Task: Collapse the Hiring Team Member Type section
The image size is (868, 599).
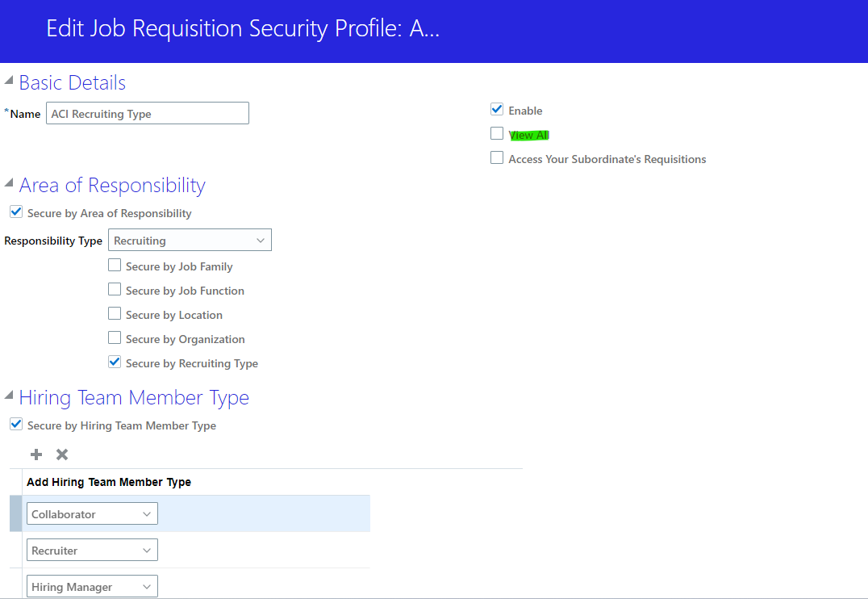Action: (x=8, y=396)
